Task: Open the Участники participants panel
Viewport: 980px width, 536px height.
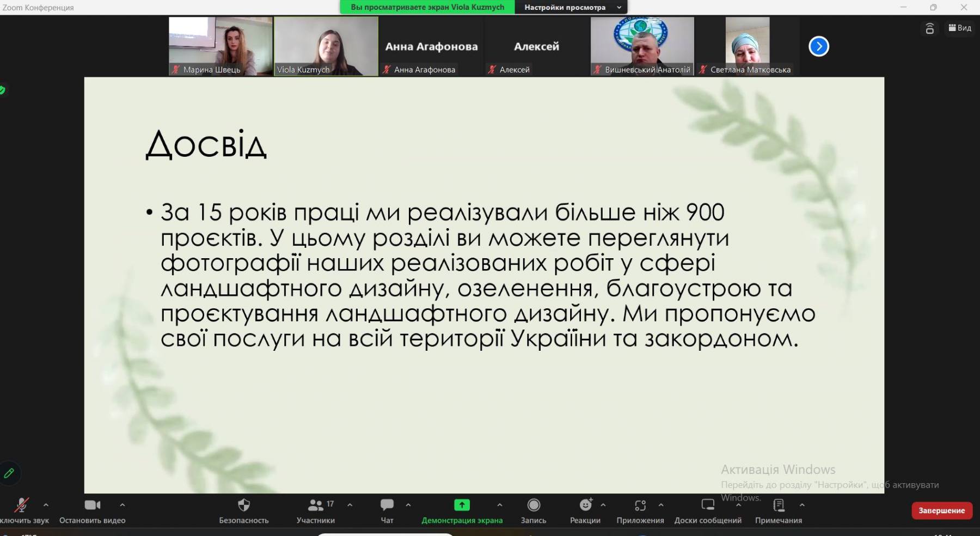Action: [316, 505]
